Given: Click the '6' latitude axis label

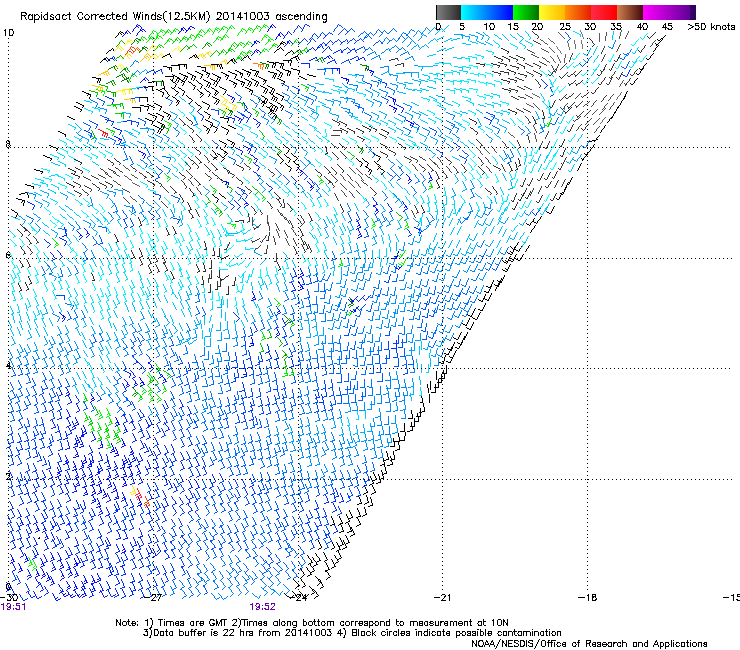Looking at the screenshot, I should coord(8,255).
